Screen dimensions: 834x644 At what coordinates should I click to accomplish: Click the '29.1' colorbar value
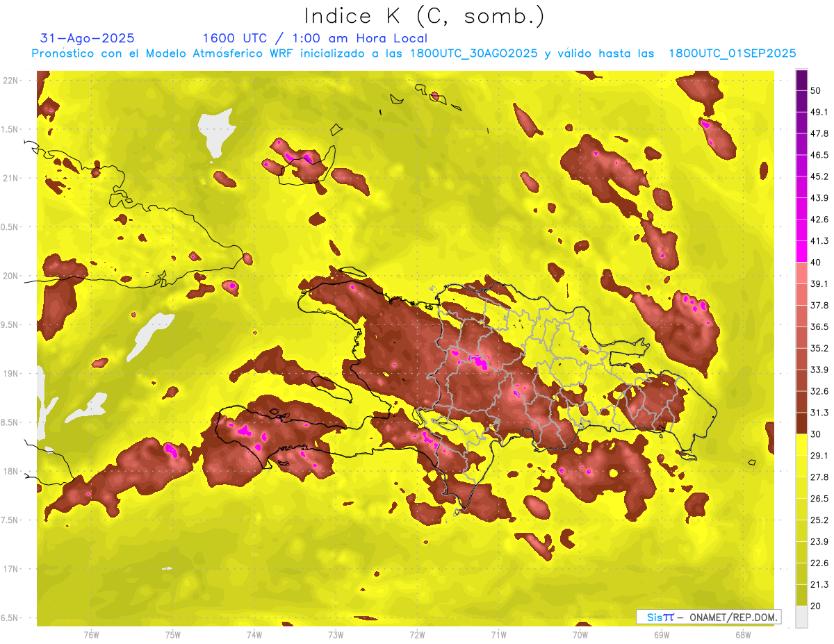click(x=819, y=456)
